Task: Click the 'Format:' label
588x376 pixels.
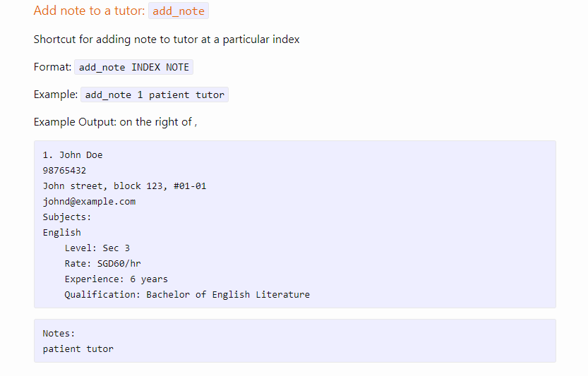Action: [52, 67]
